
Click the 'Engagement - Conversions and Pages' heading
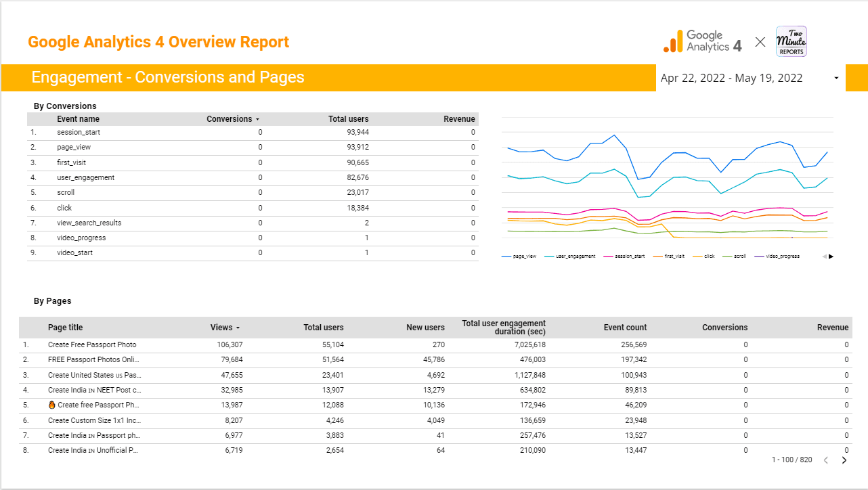(168, 77)
